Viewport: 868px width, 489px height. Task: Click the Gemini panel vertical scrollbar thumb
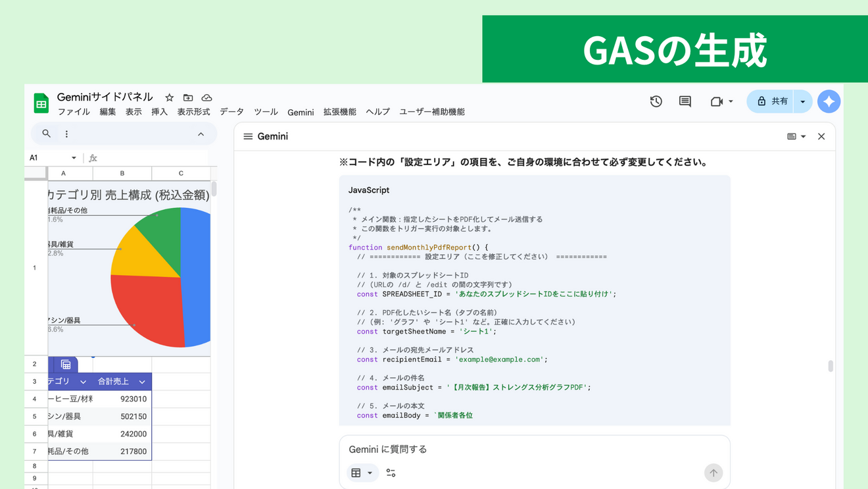click(831, 366)
